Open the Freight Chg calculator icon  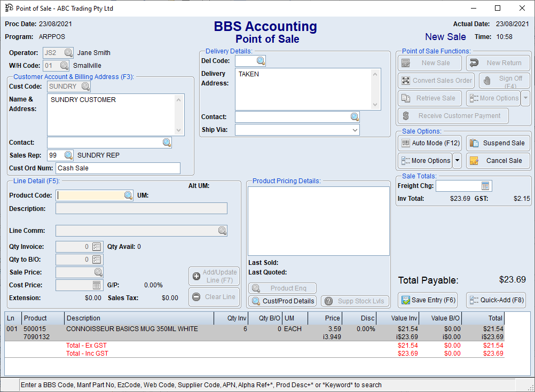coord(485,186)
